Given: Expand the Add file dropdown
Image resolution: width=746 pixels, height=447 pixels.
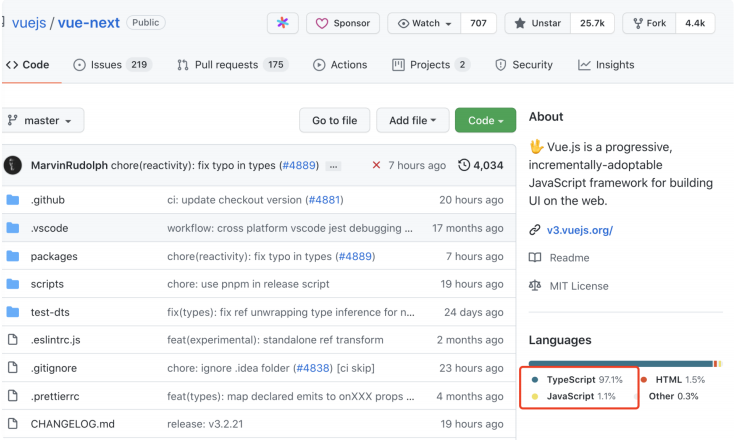Looking at the screenshot, I should pyautogui.click(x=412, y=121).
